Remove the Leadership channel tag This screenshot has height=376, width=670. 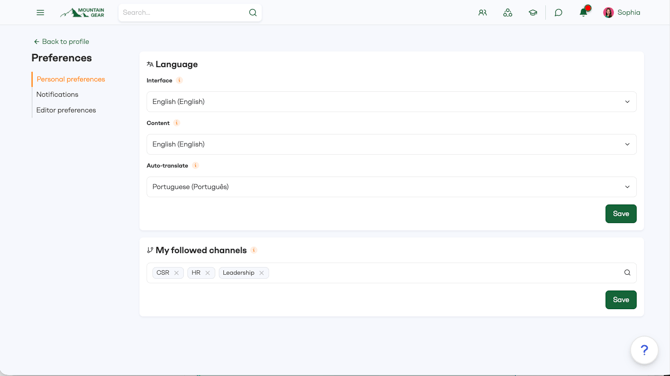pyautogui.click(x=262, y=273)
